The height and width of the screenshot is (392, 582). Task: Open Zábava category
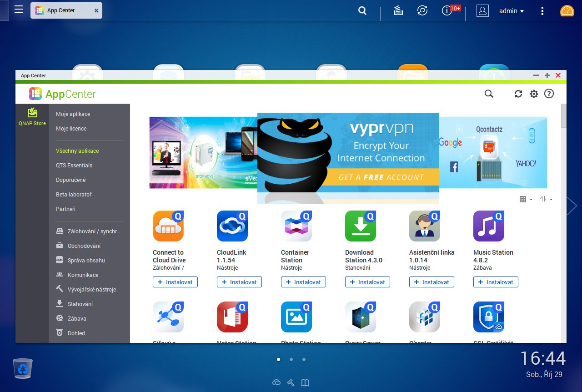point(71,318)
